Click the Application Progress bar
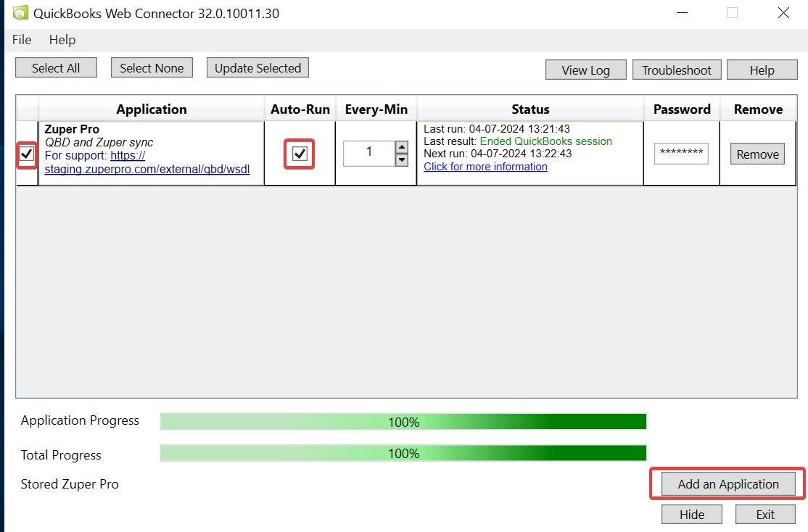The height and width of the screenshot is (532, 808). tap(403, 422)
